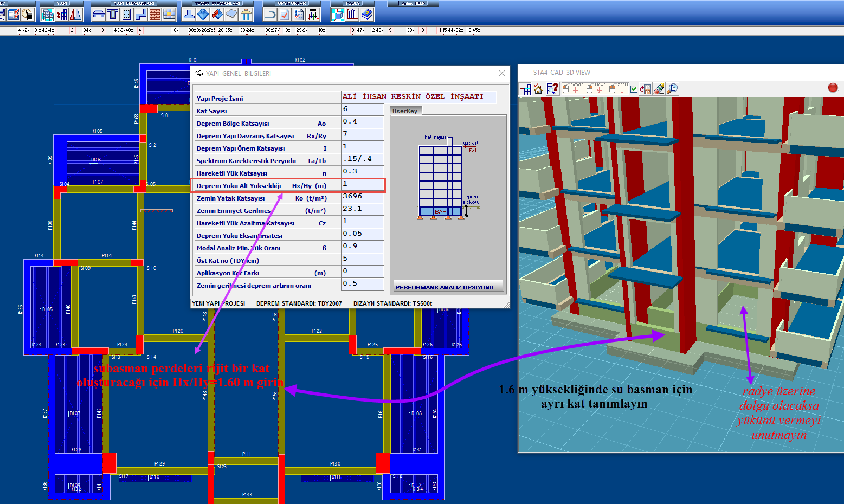Image resolution: width=844 pixels, height=504 pixels.
Task: Toggle the checkbox in 3D view toolbar
Action: click(x=634, y=89)
